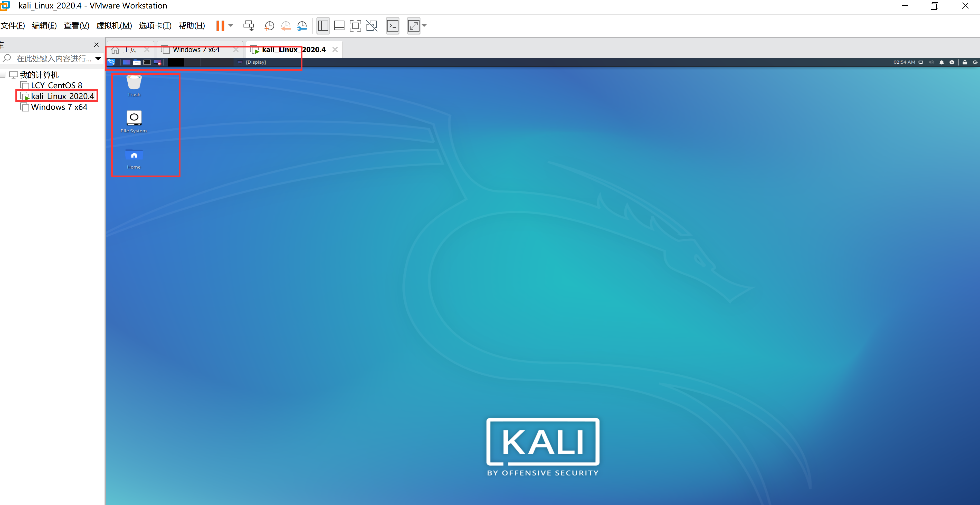This screenshot has width=980, height=505.
Task: Collapse the 我的计算机 tree node
Action: click(x=3, y=75)
